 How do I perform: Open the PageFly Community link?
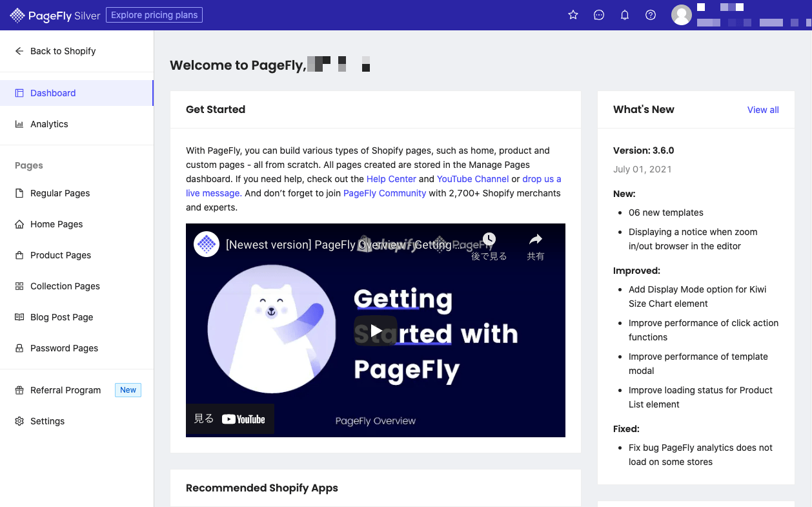coord(385,193)
